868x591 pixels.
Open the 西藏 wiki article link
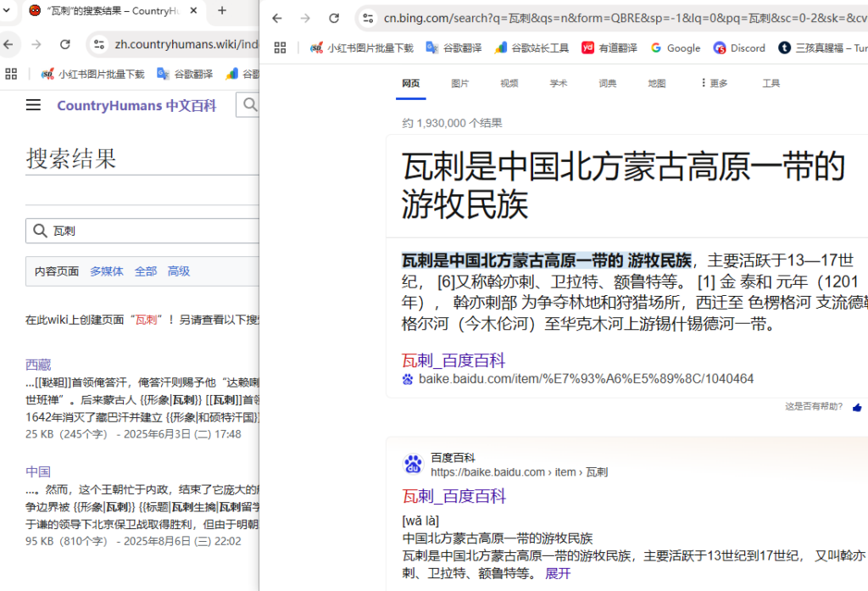coord(38,363)
